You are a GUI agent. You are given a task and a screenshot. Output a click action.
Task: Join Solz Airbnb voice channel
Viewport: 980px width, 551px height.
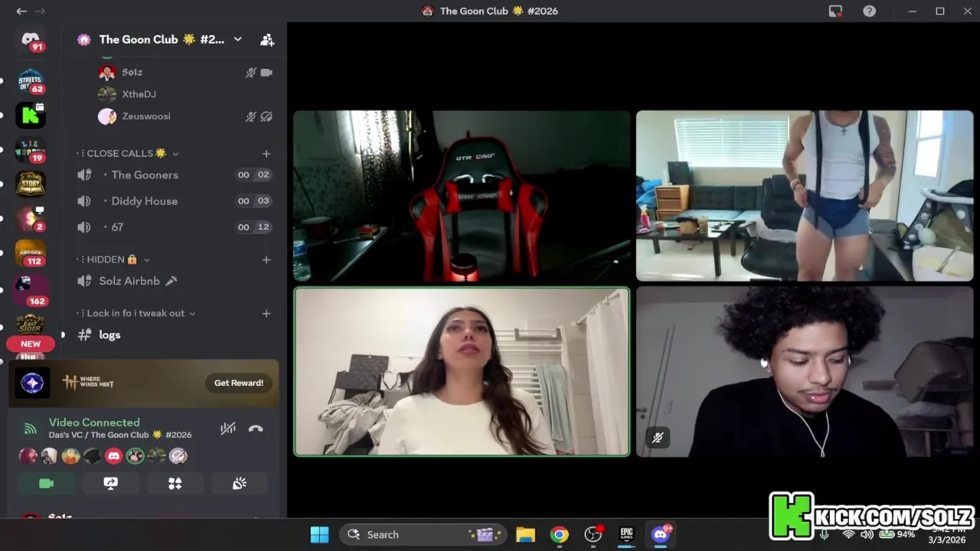coord(129,281)
